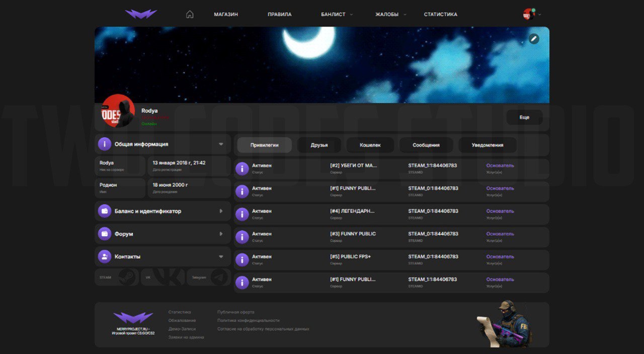Collapse the Контакты section
Screen dimensions: 644x354
[221, 257]
